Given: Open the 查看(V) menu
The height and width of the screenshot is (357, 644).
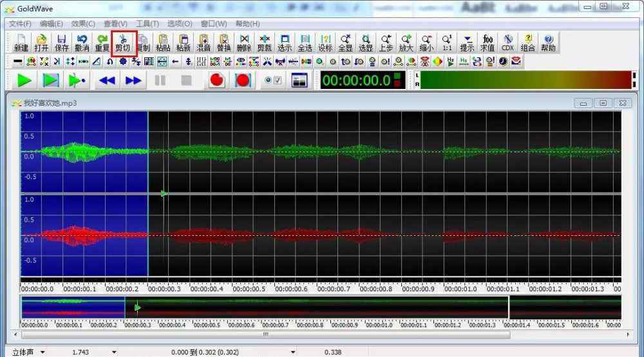Looking at the screenshot, I should point(115,24).
